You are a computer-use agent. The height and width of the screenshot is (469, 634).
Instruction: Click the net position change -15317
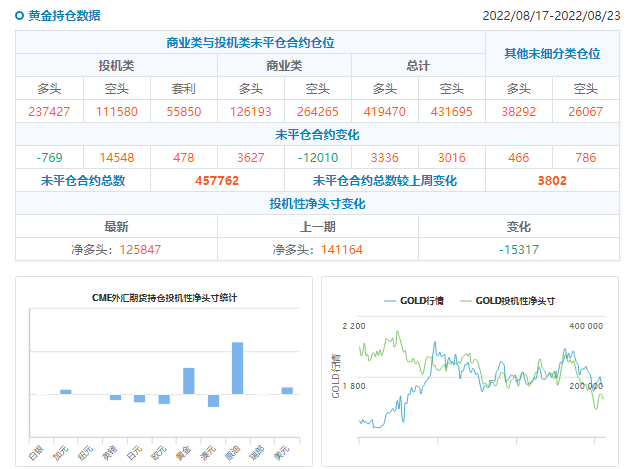(x=518, y=249)
